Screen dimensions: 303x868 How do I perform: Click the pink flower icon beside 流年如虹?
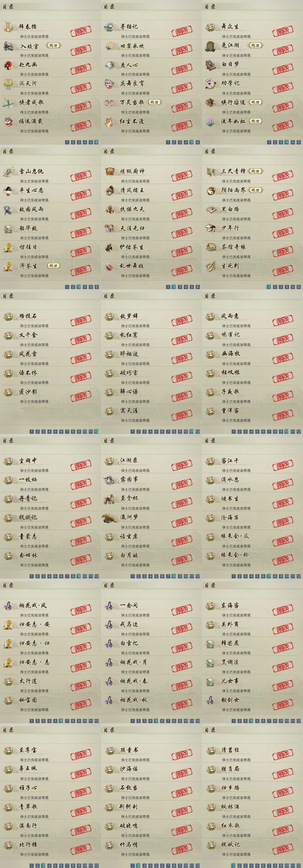211,121
